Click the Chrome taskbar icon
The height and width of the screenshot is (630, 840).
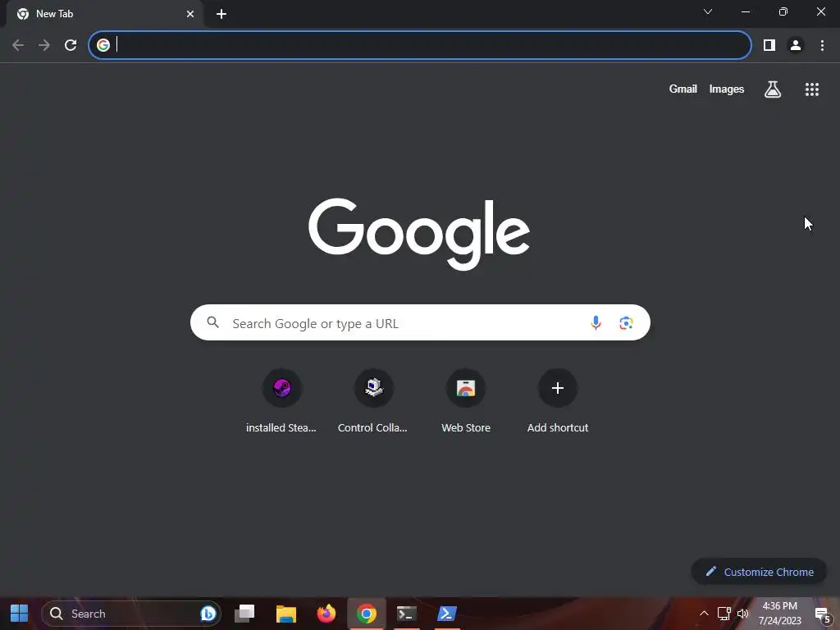click(367, 614)
